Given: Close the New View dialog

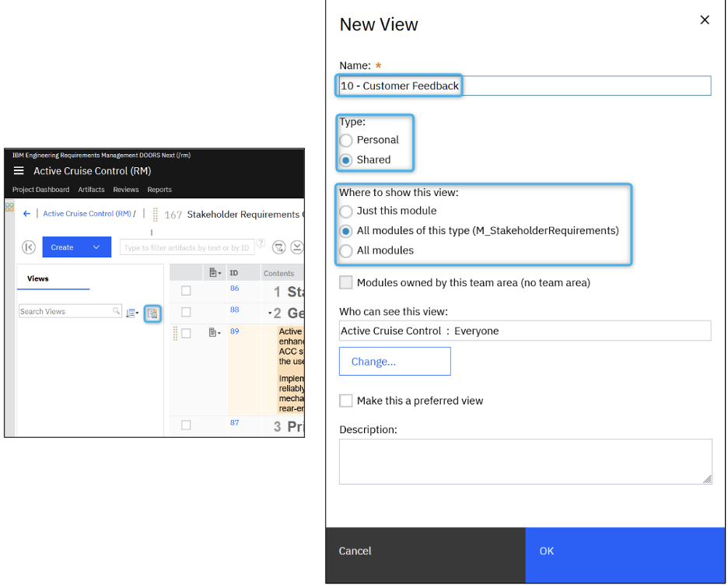Looking at the screenshot, I should (705, 20).
